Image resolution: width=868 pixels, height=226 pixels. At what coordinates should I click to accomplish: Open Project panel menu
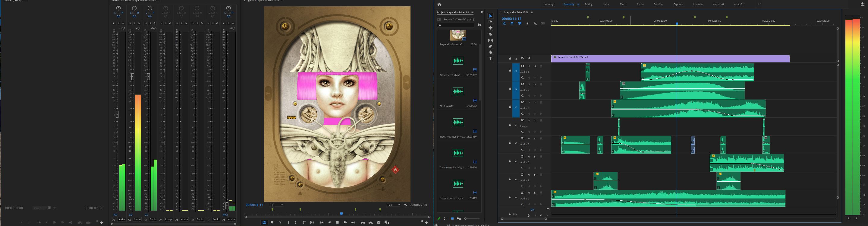pyautogui.click(x=472, y=12)
